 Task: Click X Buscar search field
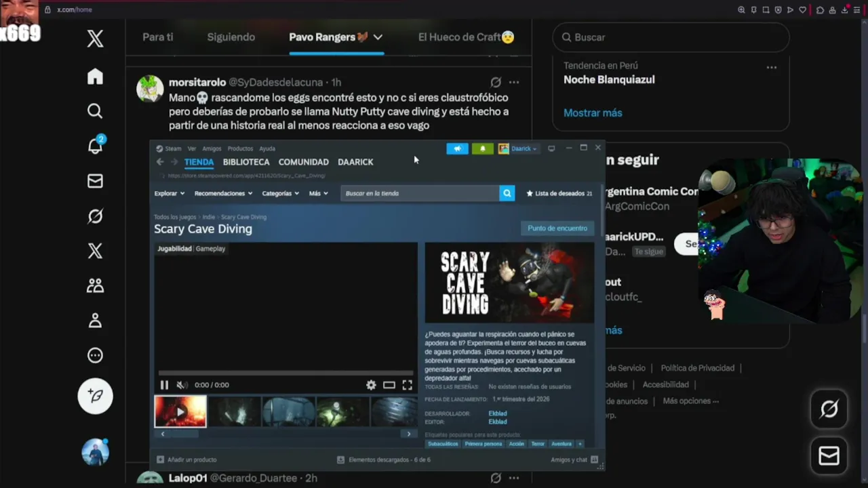point(671,37)
